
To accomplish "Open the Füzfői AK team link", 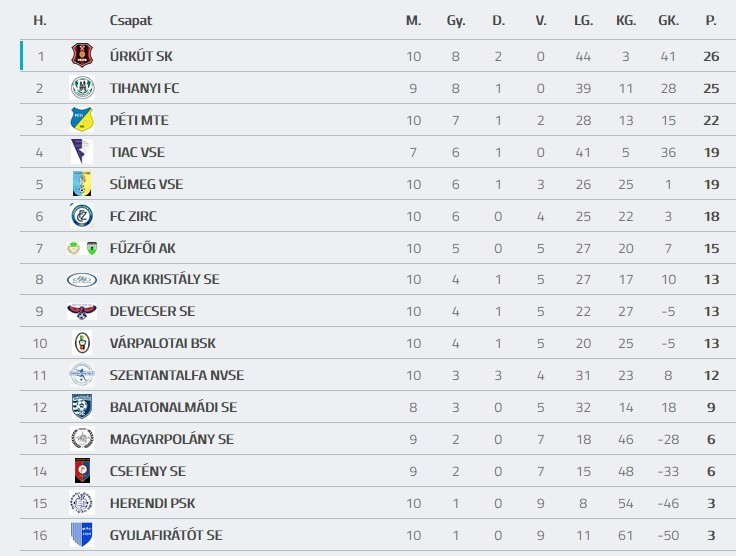I will 142,248.
